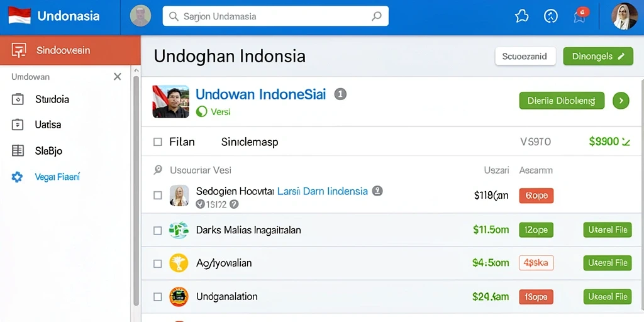Screen dimensions: 644x322
Task: Click the Sindoovesin presentation board icon
Action: coord(19,50)
